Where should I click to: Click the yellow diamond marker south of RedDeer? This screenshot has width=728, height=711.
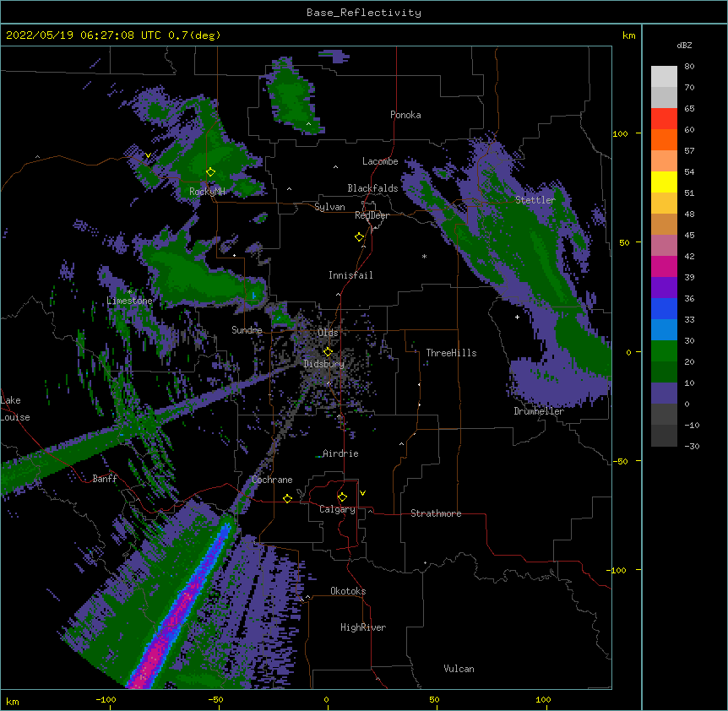point(359,237)
